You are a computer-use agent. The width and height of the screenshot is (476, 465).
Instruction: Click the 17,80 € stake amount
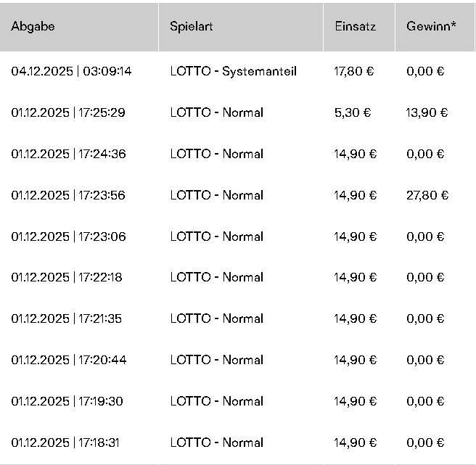[x=355, y=72]
